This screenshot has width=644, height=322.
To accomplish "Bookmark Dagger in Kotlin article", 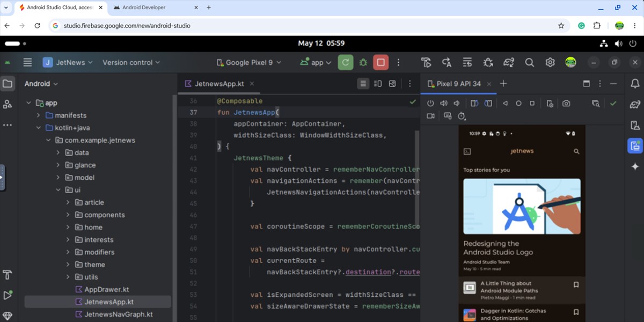I will [576, 312].
